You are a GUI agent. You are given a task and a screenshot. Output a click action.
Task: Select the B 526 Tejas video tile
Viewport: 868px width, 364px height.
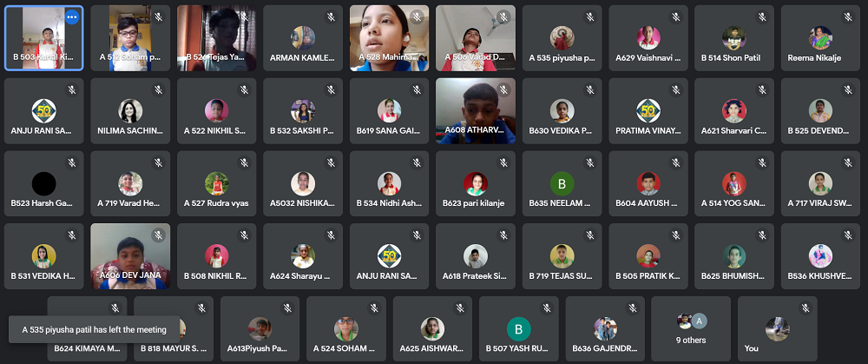coord(216,38)
